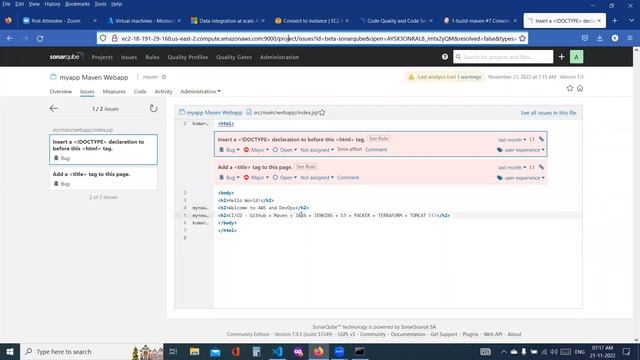Image resolution: width=640 pixels, height=360 pixels.
Task: Switch to the Measures tab
Action: pyautogui.click(x=114, y=91)
